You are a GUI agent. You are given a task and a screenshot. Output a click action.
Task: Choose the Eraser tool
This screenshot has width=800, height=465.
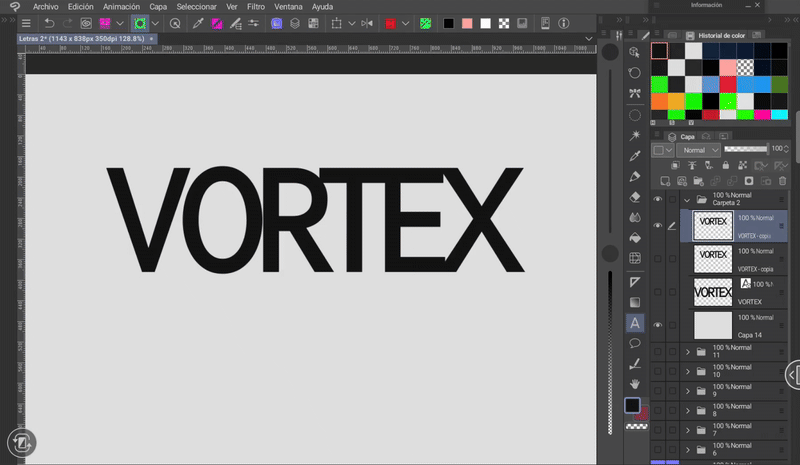pos(634,197)
